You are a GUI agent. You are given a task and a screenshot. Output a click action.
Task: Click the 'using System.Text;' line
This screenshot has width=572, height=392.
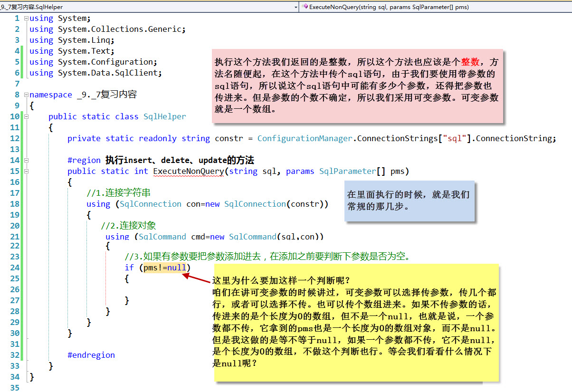[72, 51]
